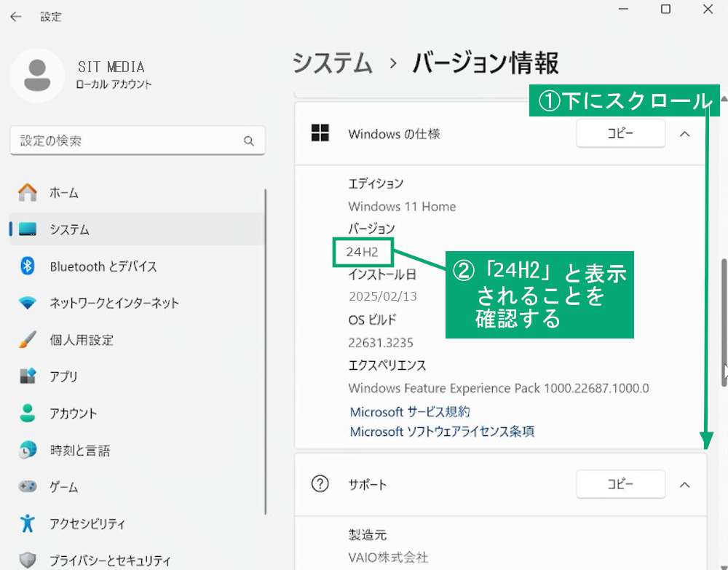Open 個人用設定 settings
Viewport: 728px width, 570px height.
coord(137,340)
